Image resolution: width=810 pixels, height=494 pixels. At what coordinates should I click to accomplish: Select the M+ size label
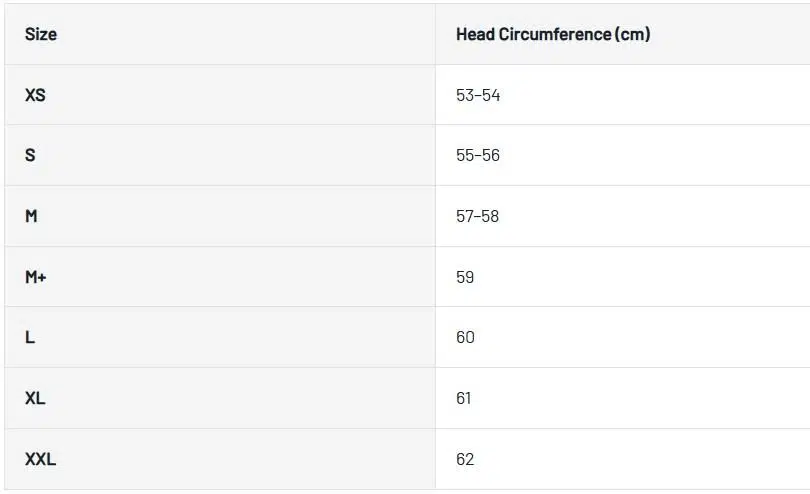click(x=36, y=277)
